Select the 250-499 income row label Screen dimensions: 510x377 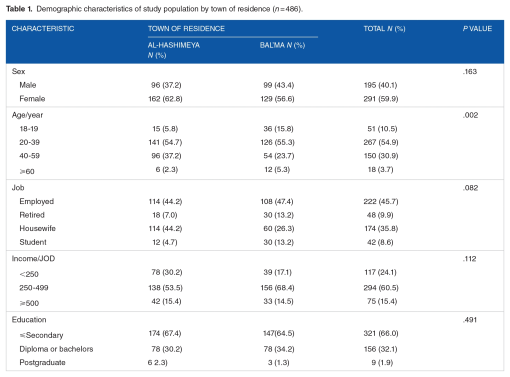(34, 288)
